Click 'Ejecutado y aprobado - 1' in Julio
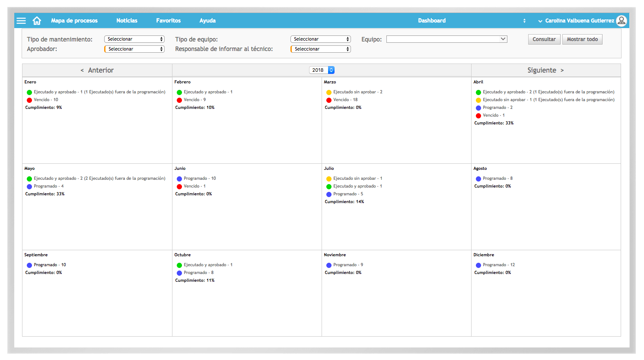The height and width of the screenshot is (360, 644). click(358, 186)
